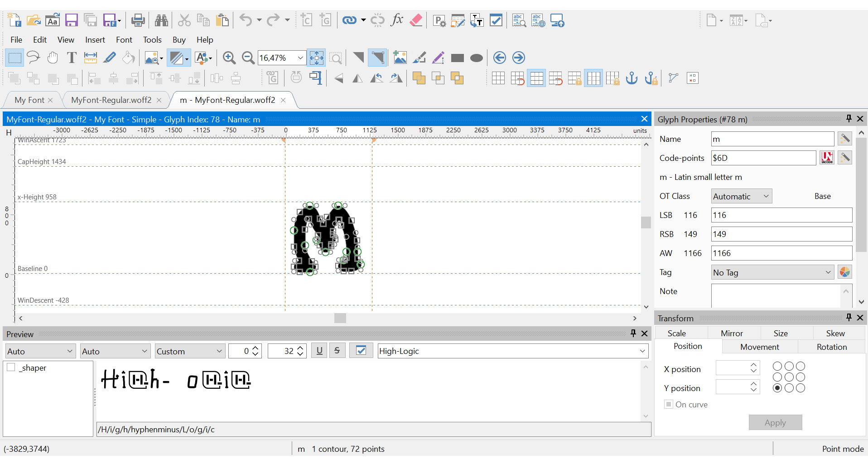
Task: Click the glyph editor vertical scrollbar thumb
Action: coord(646,222)
